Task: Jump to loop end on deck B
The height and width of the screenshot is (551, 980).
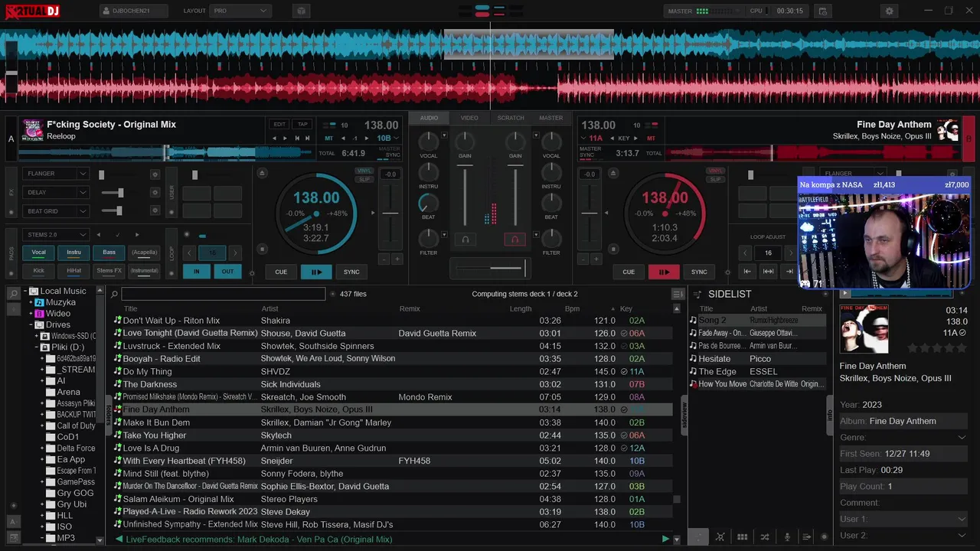Action: tap(789, 272)
